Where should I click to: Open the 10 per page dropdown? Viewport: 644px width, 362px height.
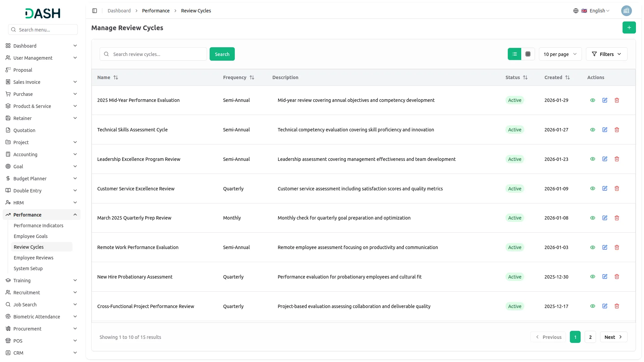560,54
